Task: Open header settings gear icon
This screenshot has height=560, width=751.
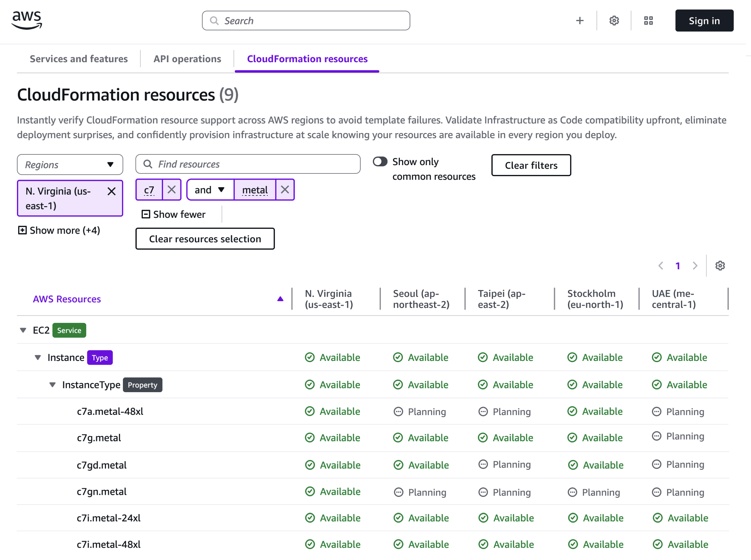Action: 614,21
